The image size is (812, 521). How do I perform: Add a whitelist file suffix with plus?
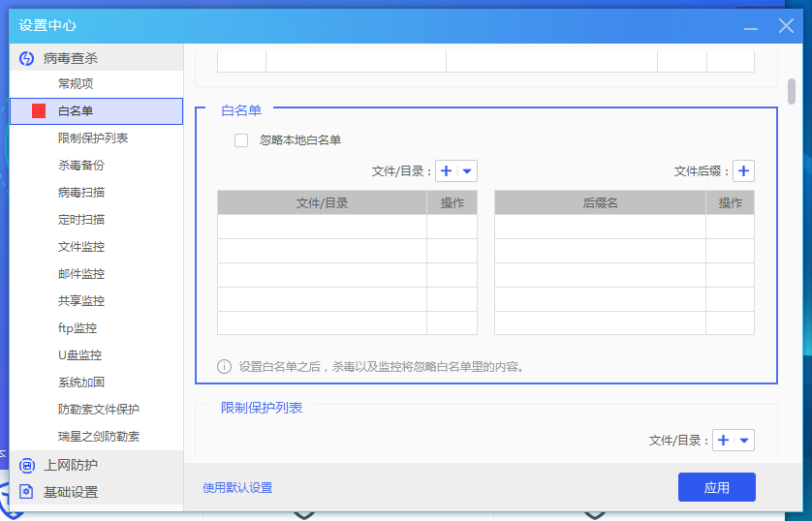743,171
